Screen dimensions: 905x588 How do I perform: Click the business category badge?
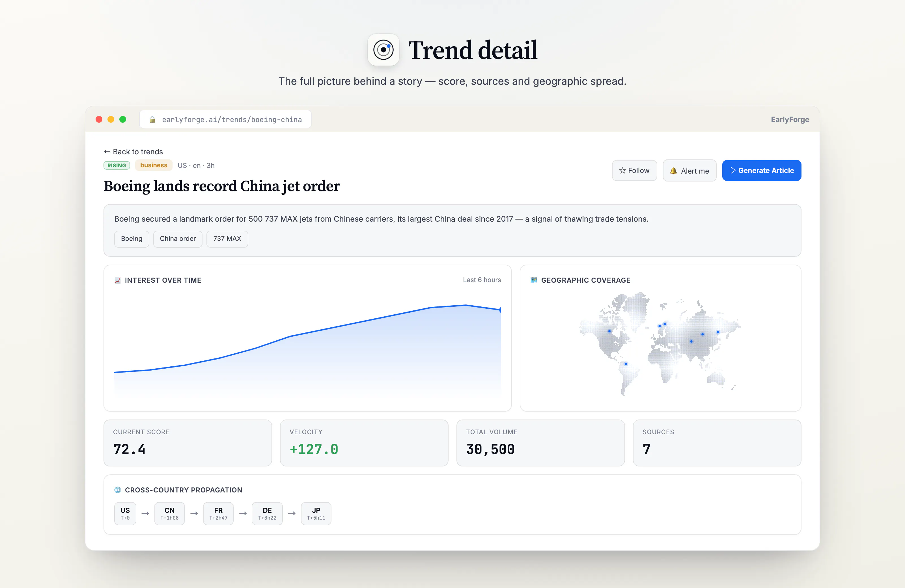pos(154,165)
